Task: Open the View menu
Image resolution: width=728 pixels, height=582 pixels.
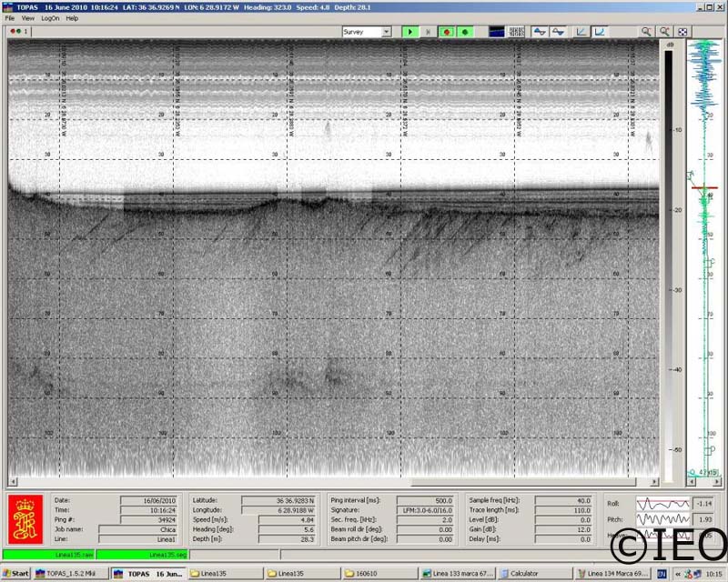Action: pos(28,18)
